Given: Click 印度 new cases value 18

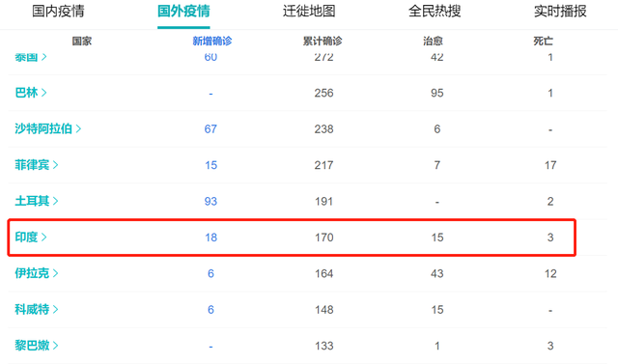Looking at the screenshot, I should pos(211,238).
